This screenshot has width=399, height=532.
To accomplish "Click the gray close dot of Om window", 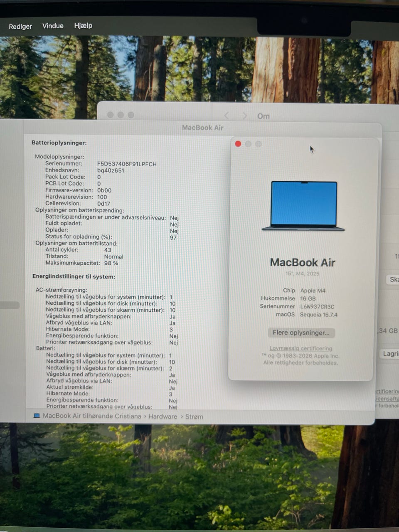I will click(x=110, y=115).
